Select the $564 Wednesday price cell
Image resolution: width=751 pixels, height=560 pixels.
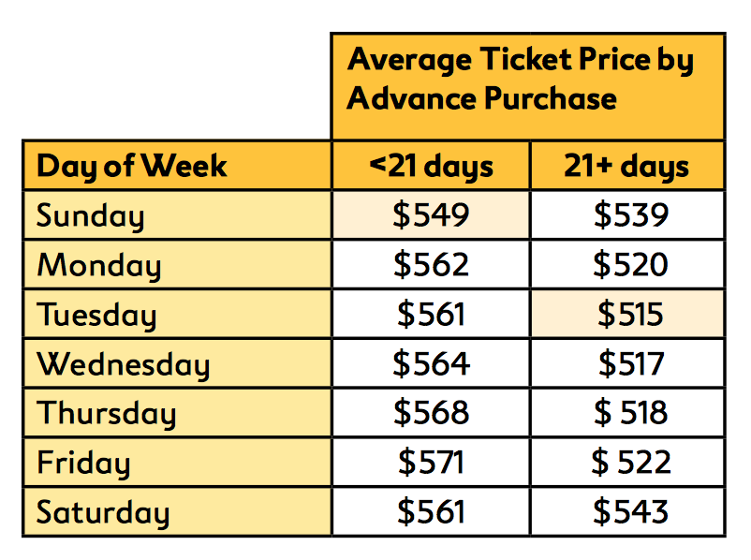coord(431,363)
